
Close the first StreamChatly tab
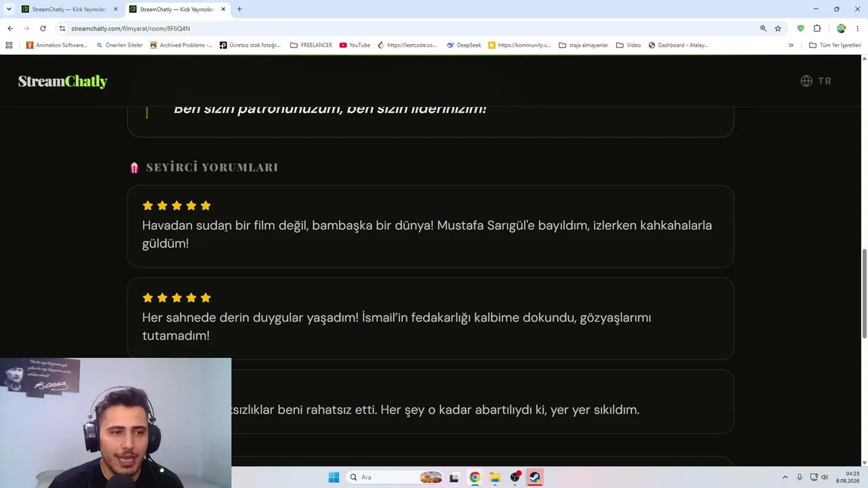coord(115,9)
